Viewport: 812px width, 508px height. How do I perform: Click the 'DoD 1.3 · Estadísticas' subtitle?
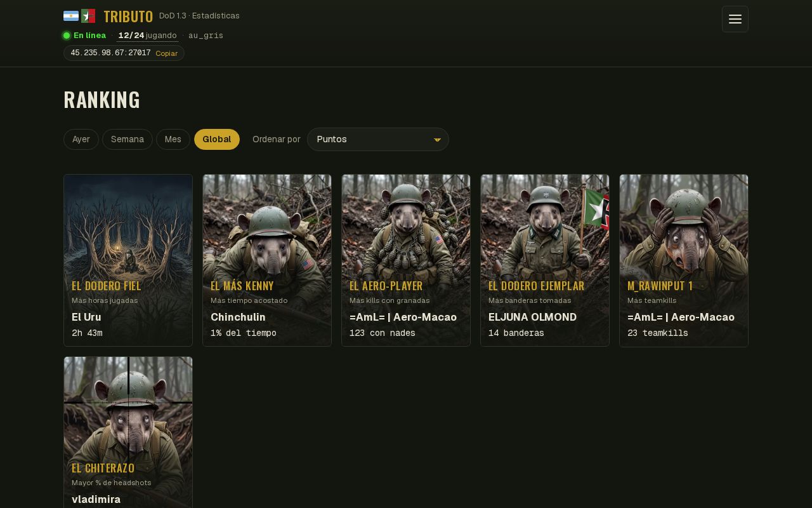click(x=199, y=16)
